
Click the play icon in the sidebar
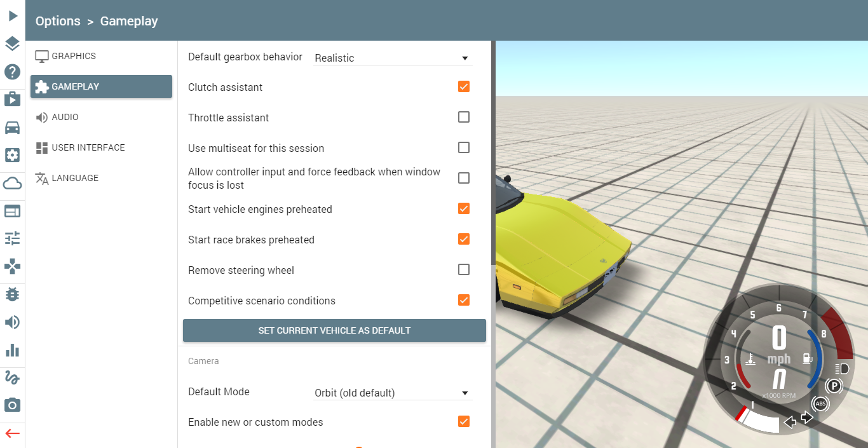pyautogui.click(x=13, y=15)
